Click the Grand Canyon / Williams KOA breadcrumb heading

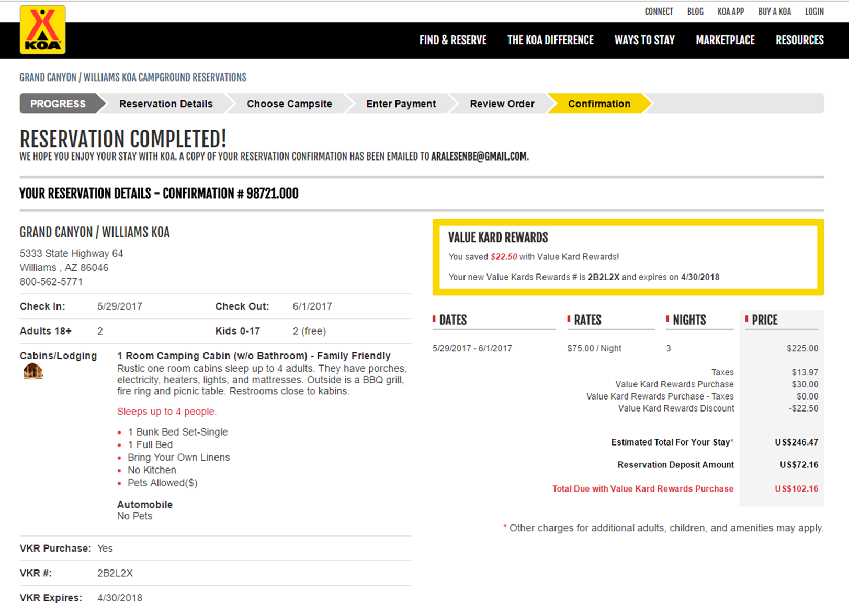tap(133, 77)
